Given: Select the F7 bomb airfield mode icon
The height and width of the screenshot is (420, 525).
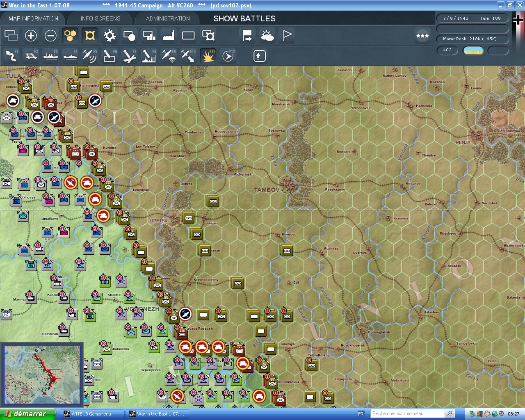Looking at the screenshot, I should coord(129,56).
